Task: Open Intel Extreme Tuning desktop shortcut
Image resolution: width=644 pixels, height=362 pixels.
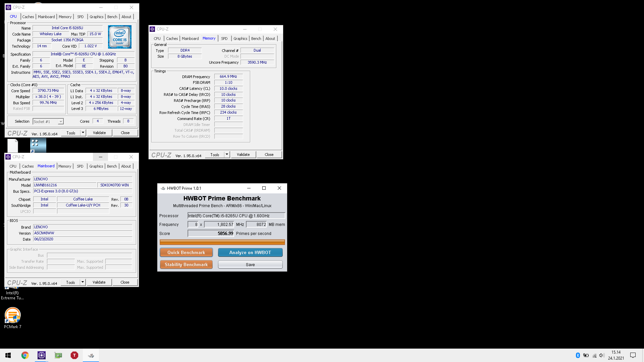Action: point(12,293)
